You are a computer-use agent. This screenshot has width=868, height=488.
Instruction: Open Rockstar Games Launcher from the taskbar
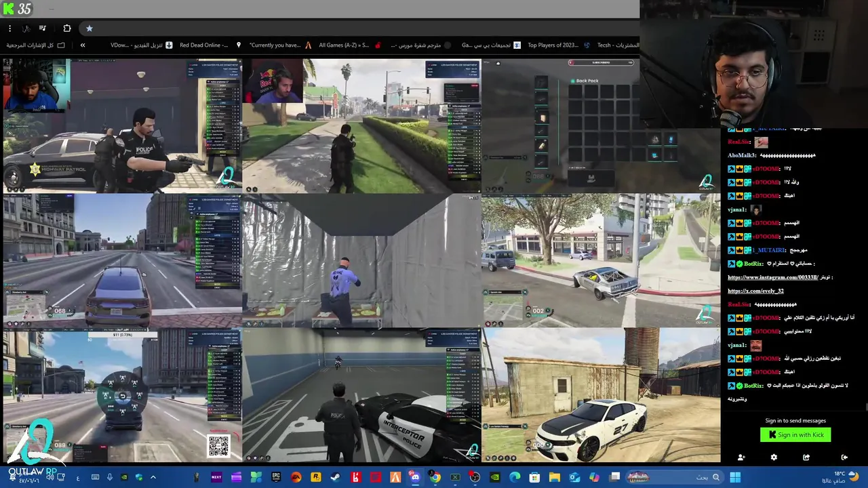point(315,477)
